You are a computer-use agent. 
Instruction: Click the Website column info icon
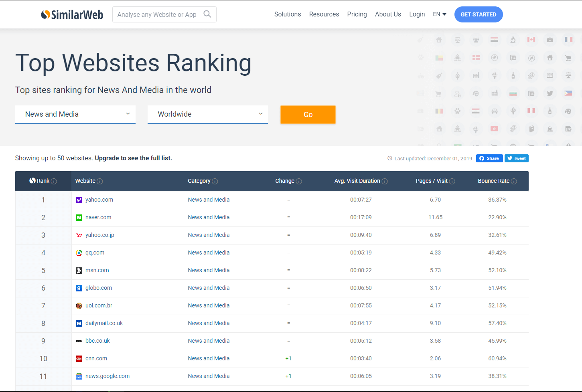click(x=100, y=181)
